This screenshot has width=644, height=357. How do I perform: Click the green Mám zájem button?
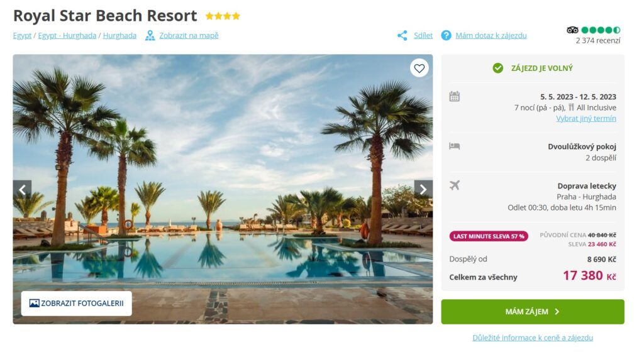(533, 312)
